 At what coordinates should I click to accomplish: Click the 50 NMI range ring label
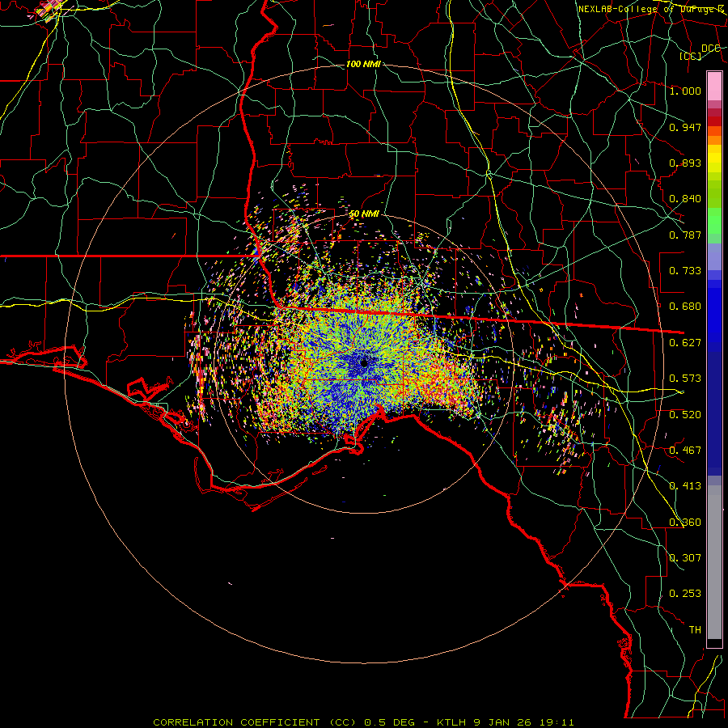(x=364, y=214)
